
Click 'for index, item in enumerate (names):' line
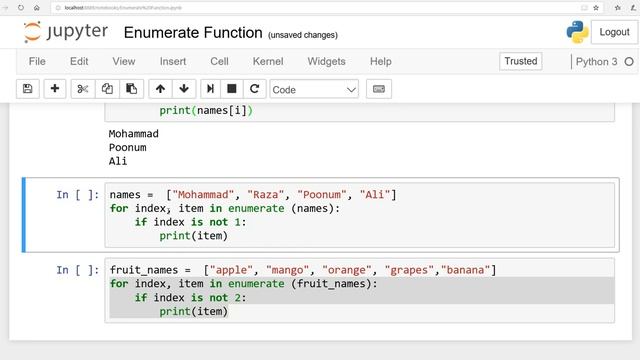point(225,209)
